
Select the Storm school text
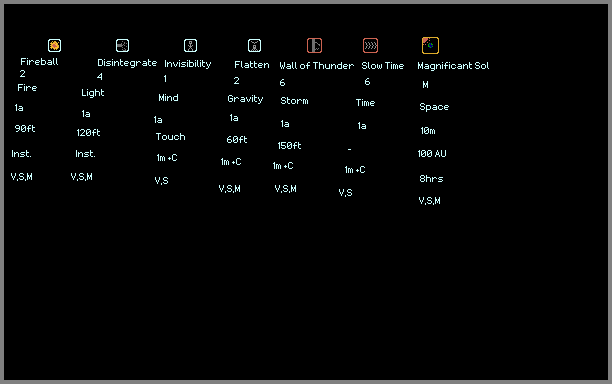[x=294, y=101]
